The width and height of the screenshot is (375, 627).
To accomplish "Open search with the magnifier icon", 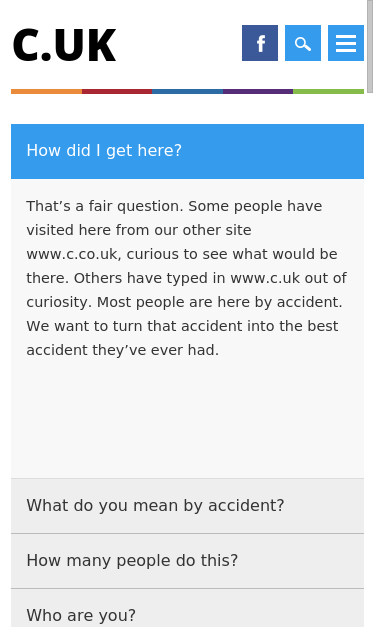I will click(x=303, y=43).
